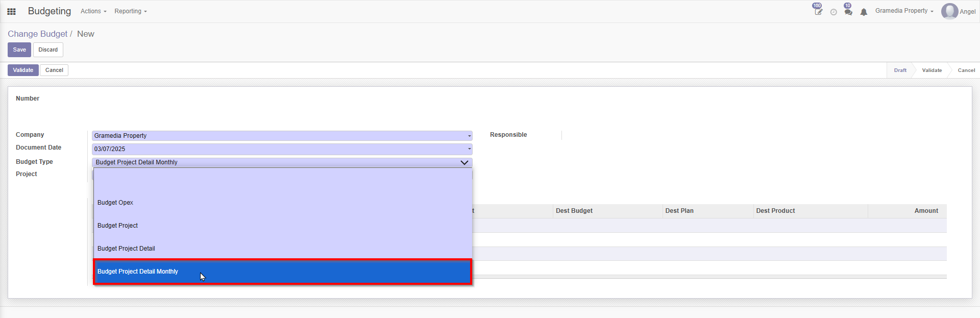980x318 pixels.
Task: Sort by Dest Plan column header
Action: pyautogui.click(x=708, y=211)
